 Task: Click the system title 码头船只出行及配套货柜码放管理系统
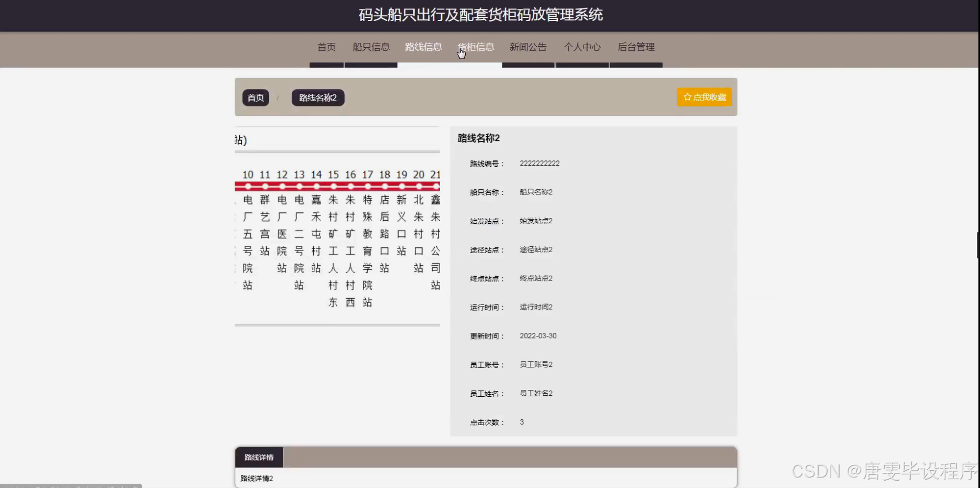point(481,15)
